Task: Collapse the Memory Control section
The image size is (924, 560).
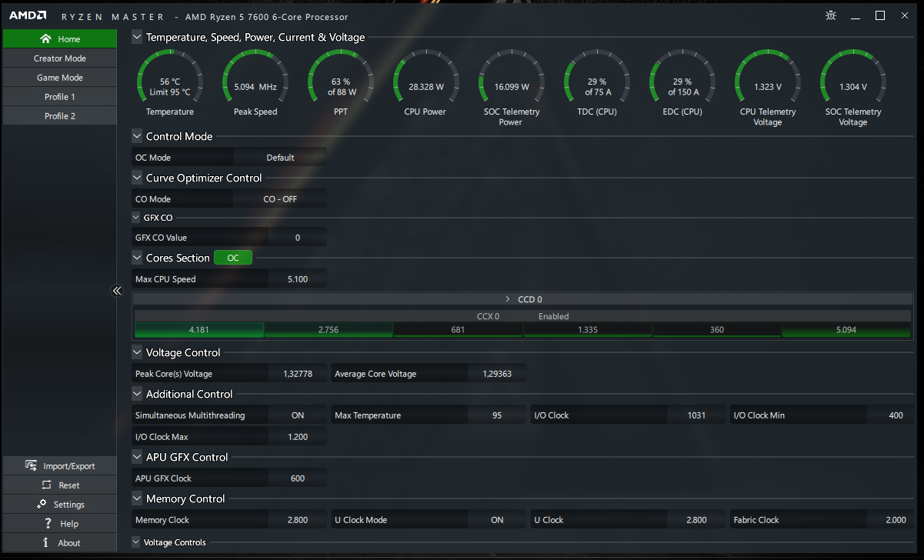Action: [137, 498]
